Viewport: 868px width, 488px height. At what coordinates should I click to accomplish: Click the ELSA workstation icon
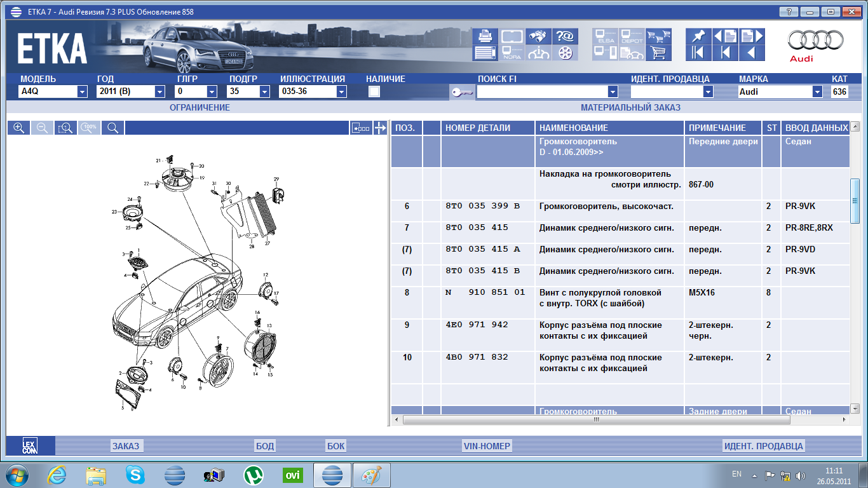coord(605,36)
